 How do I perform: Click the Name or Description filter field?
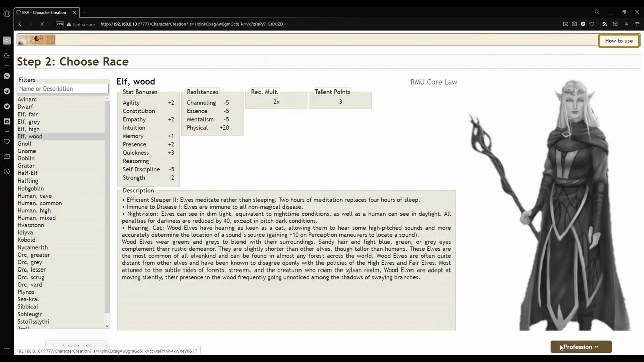[63, 89]
